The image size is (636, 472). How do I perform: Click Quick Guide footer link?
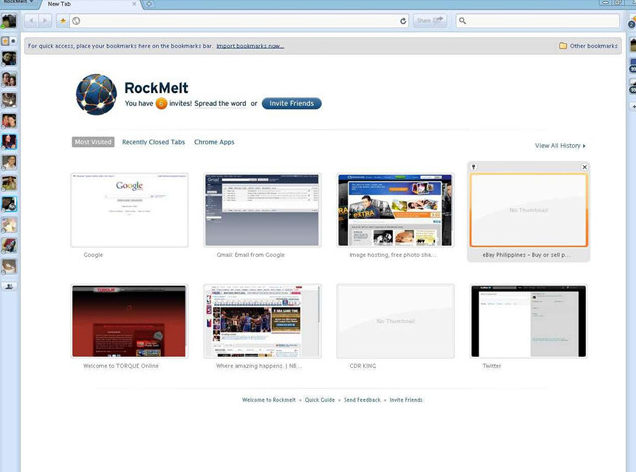coord(320,400)
